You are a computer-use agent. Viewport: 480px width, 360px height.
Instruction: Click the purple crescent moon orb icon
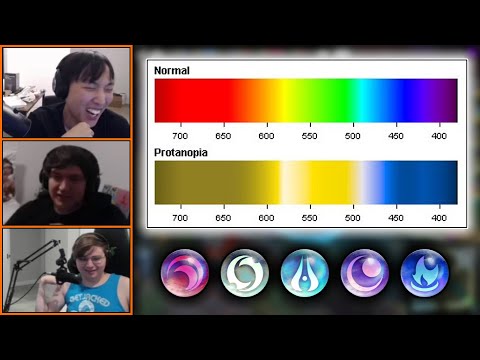[365, 273]
